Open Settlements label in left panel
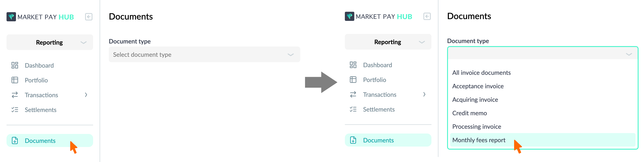This screenshot has width=644, height=162. pos(40,110)
